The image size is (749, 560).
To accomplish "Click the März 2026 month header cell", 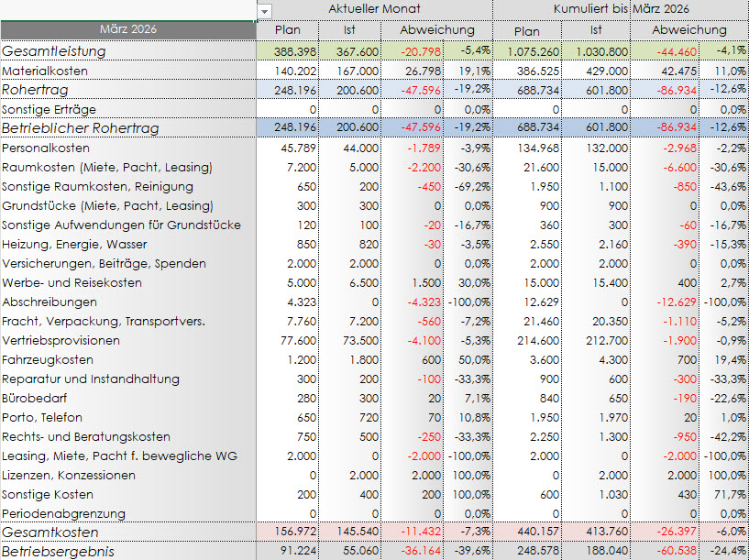I will 127,29.
